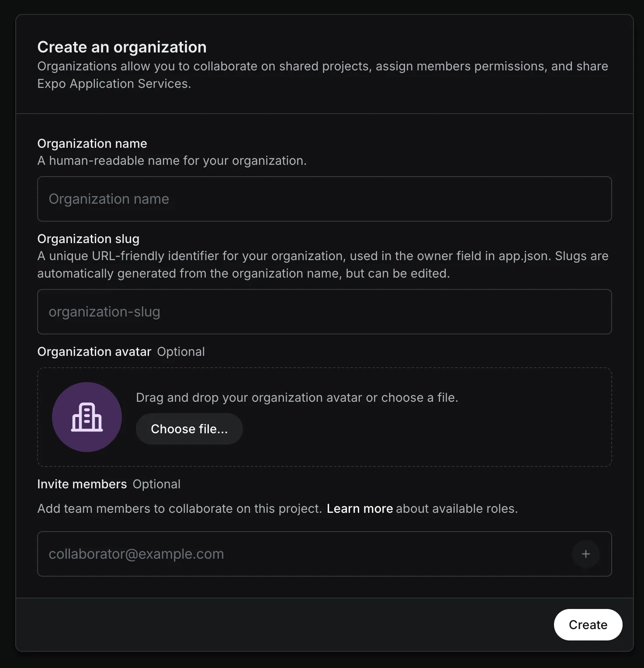Click the "A human-readable name" helper text

coord(172,160)
